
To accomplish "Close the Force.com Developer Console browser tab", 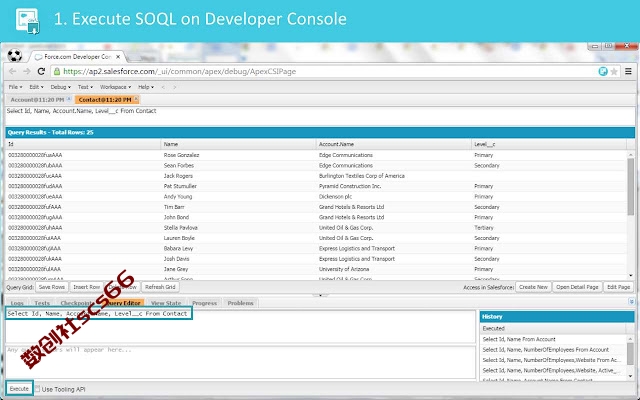I will point(118,57).
